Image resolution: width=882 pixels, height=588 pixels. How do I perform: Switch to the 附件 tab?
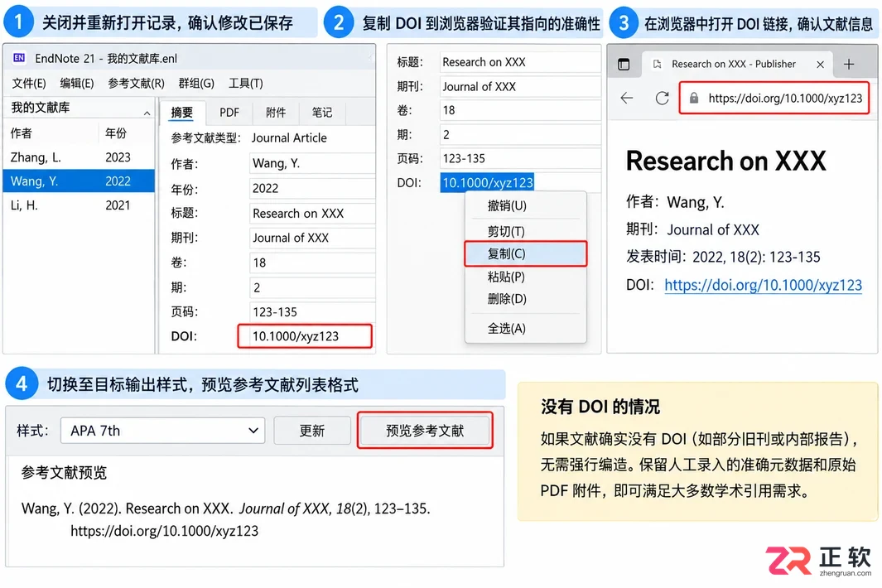coord(276,113)
